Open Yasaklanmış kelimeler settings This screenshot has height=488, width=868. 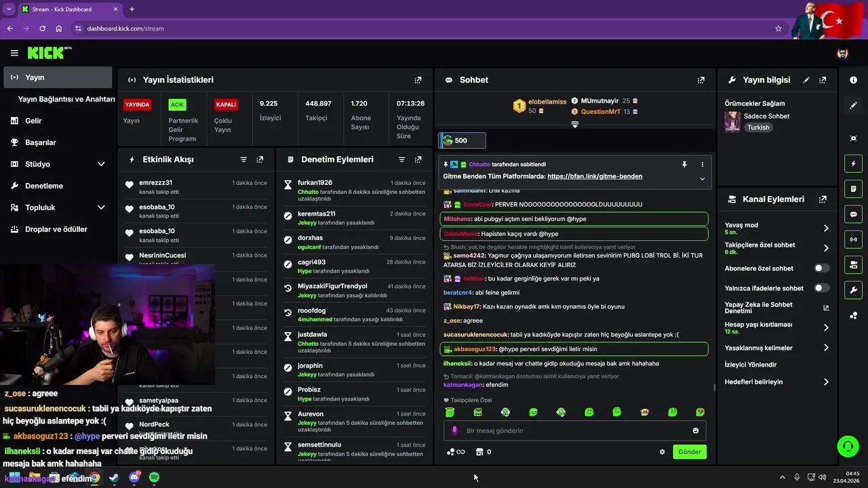coord(776,348)
